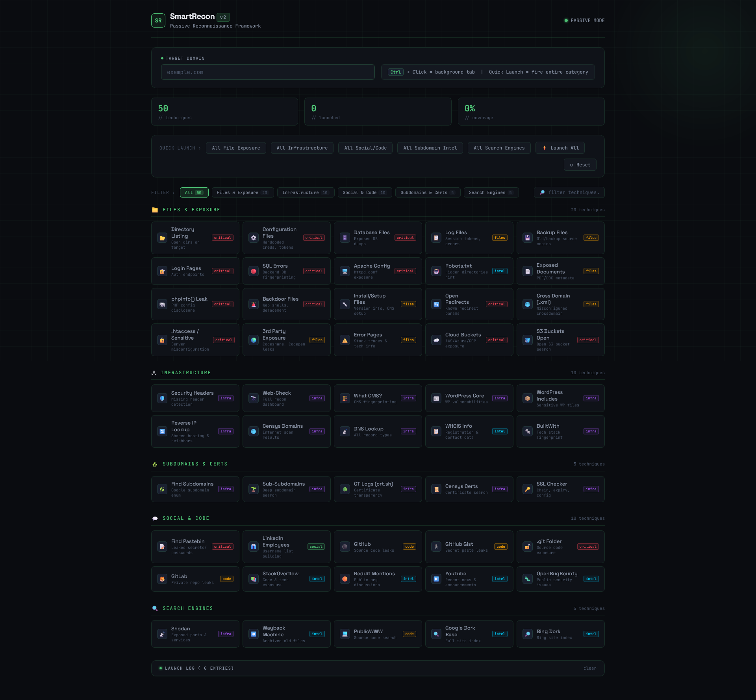Click the Error Pages warning triangle icon
Viewport: 756px width, 700px height.
coord(345,340)
